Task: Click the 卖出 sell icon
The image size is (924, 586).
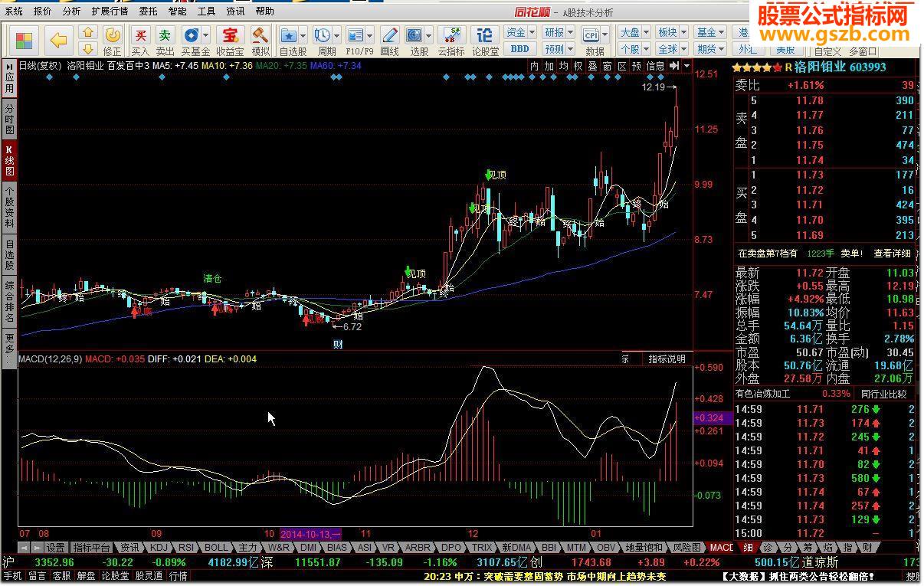Action: pyautogui.click(x=165, y=41)
